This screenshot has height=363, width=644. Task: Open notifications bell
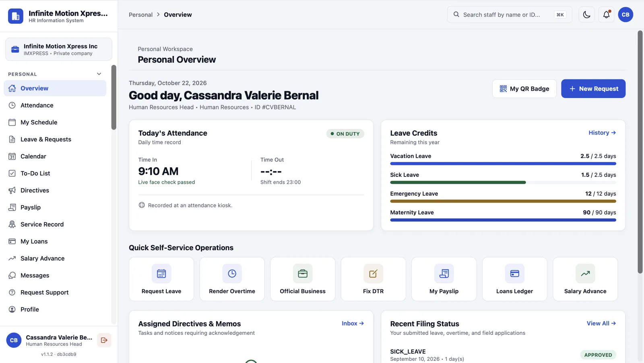point(606,15)
